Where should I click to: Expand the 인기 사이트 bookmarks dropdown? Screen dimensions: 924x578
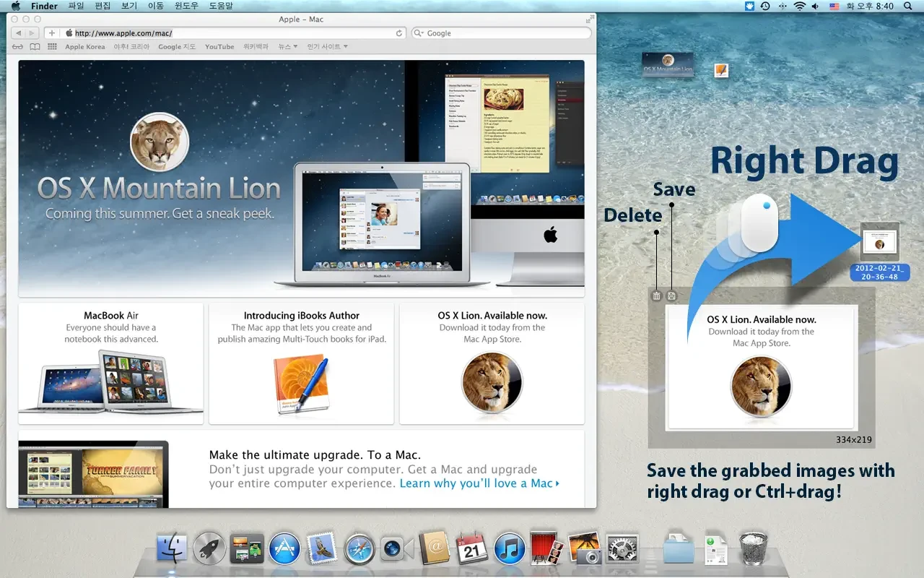[x=328, y=47]
